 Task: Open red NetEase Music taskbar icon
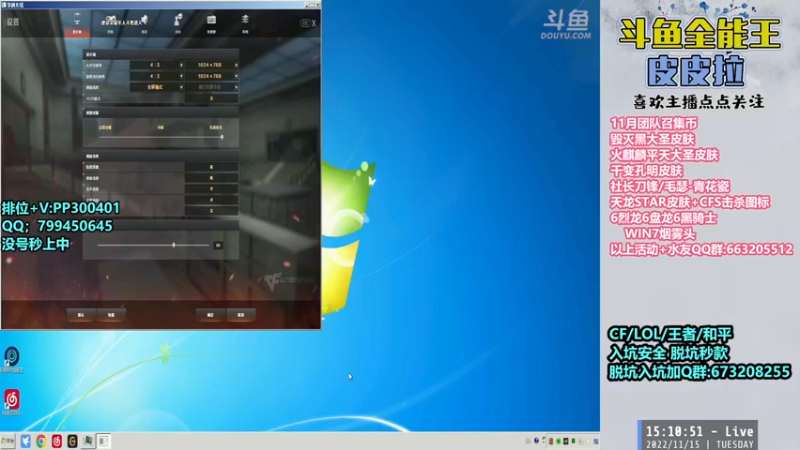pyautogui.click(x=57, y=441)
